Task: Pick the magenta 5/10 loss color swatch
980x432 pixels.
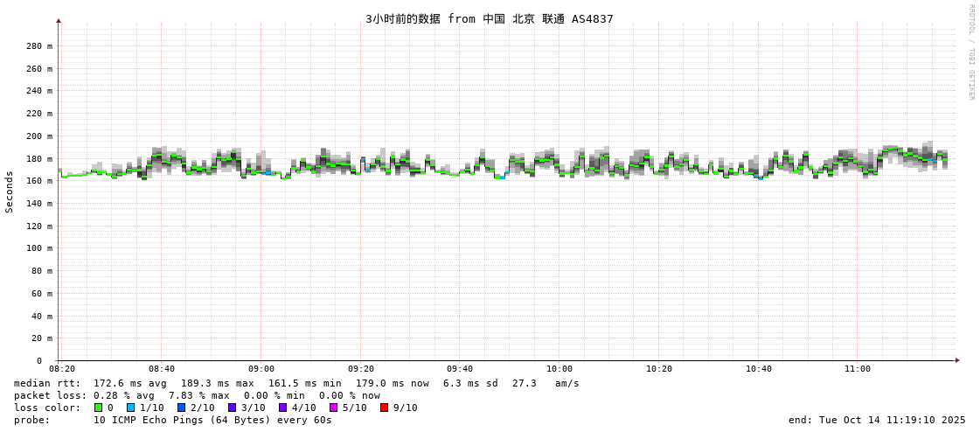Action: (334, 408)
